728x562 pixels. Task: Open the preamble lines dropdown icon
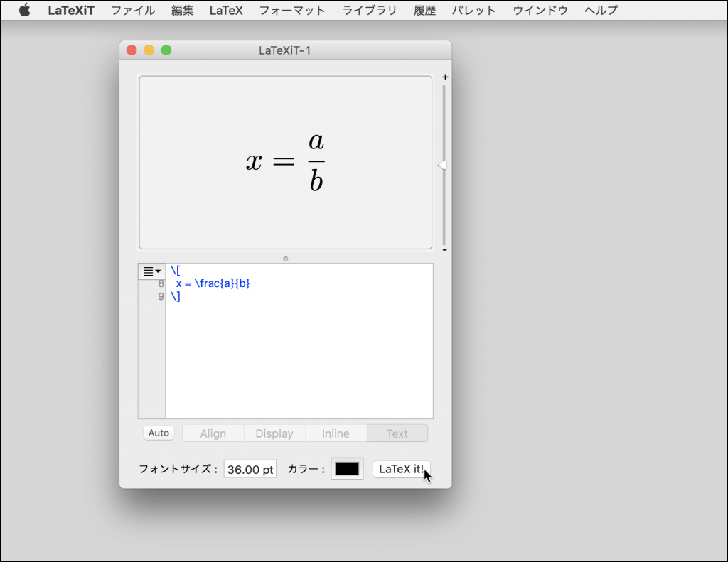tap(152, 271)
